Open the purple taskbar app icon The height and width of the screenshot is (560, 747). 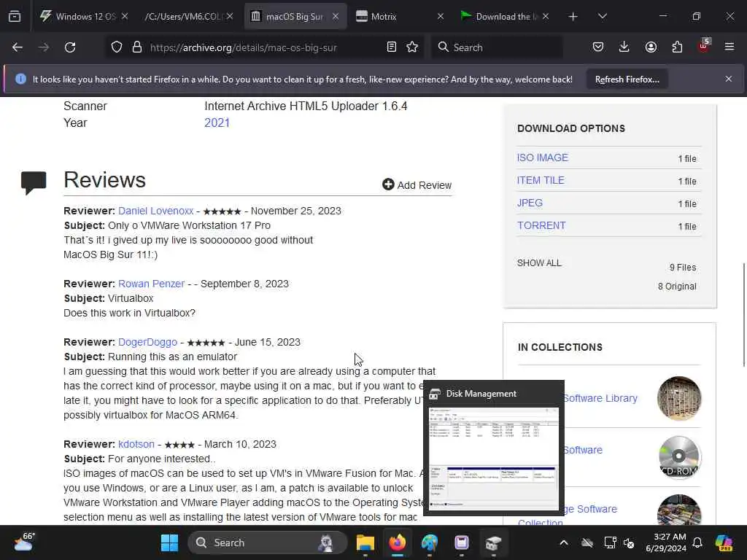pos(461,542)
